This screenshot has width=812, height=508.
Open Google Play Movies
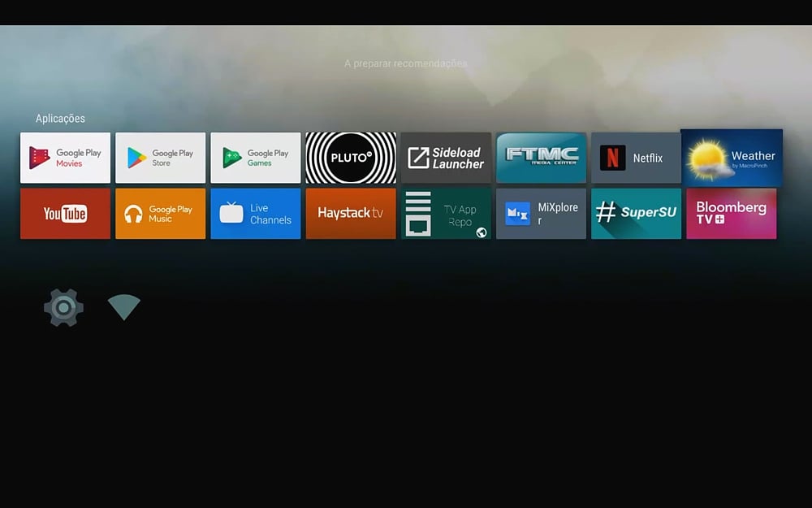[65, 157]
